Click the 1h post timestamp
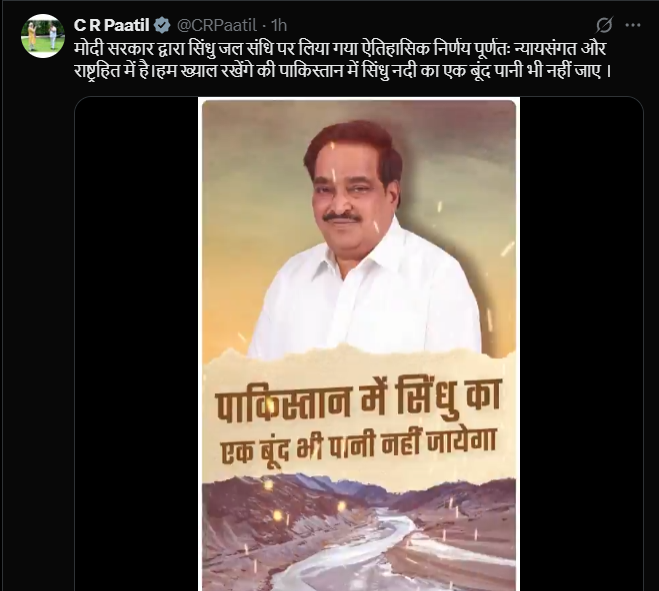The height and width of the screenshot is (591, 659). [279, 25]
